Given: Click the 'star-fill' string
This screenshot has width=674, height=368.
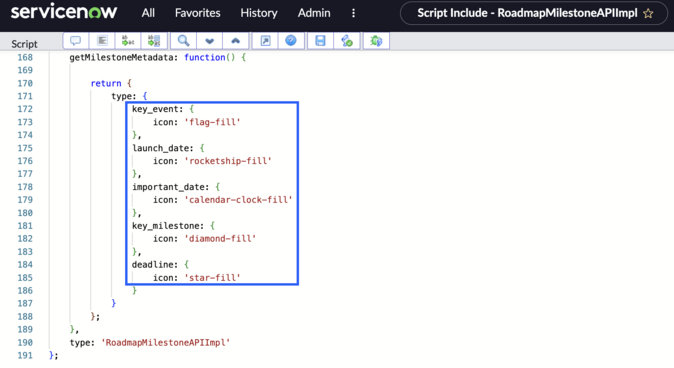Looking at the screenshot, I should pyautogui.click(x=212, y=278).
